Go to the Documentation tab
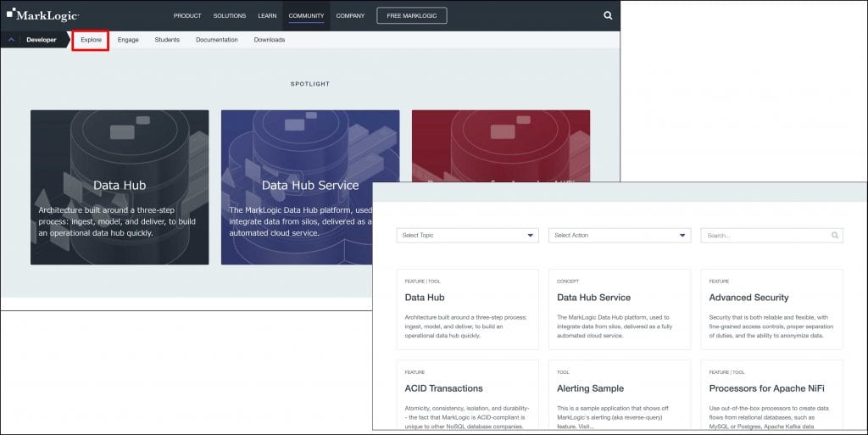Viewport: 868px width, 435px height. (x=216, y=40)
